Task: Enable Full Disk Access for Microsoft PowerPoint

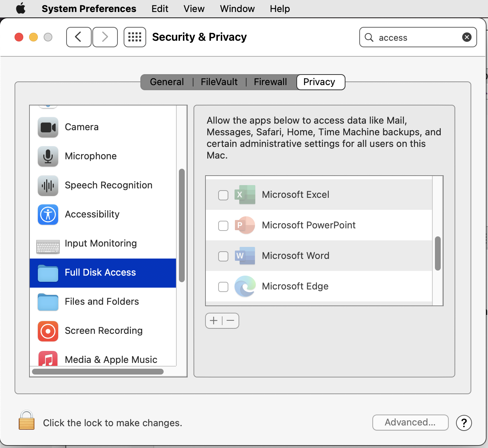Action: pyautogui.click(x=223, y=226)
